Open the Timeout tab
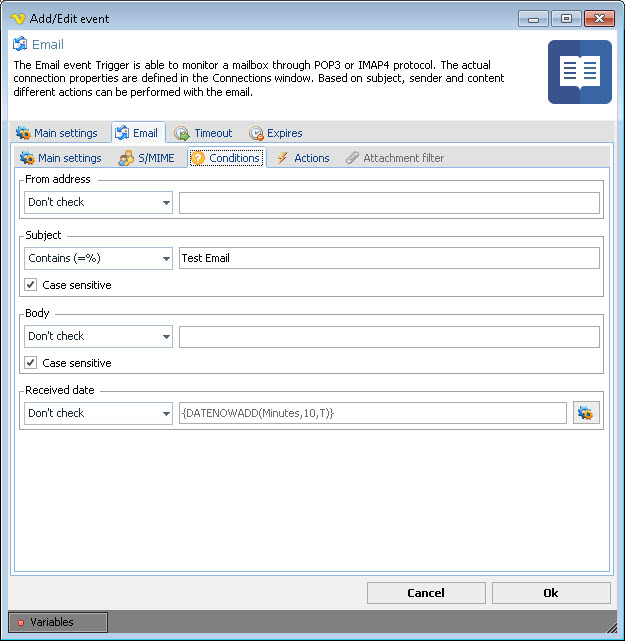 (x=203, y=133)
